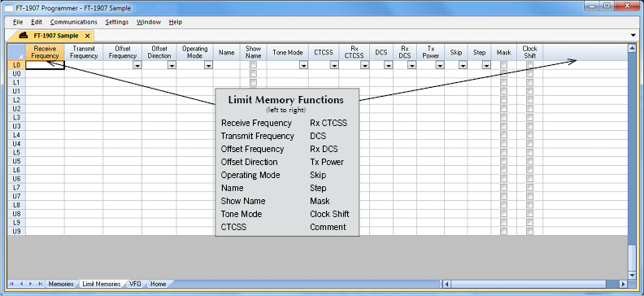Open the Window menu
Screen dimensions: 644x296
point(149,22)
